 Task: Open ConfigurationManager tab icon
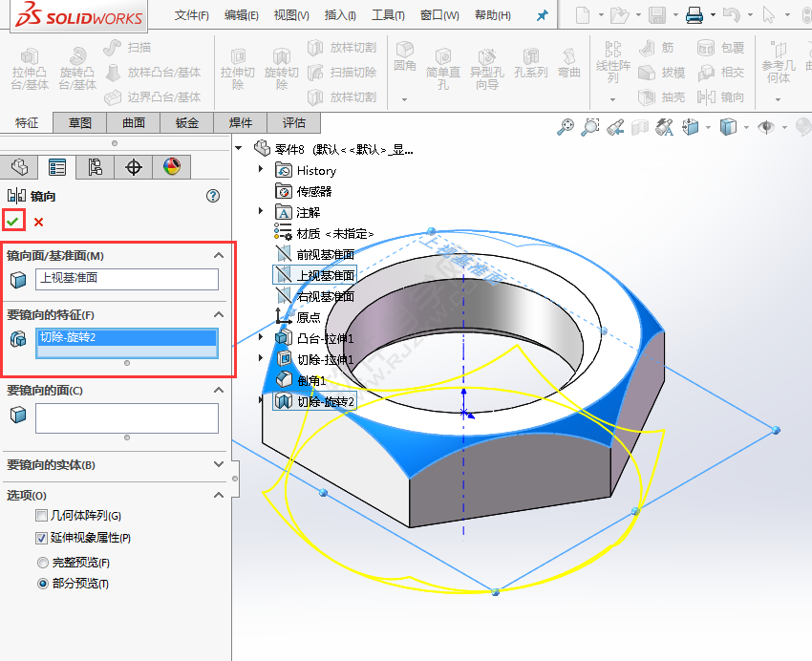tap(95, 166)
